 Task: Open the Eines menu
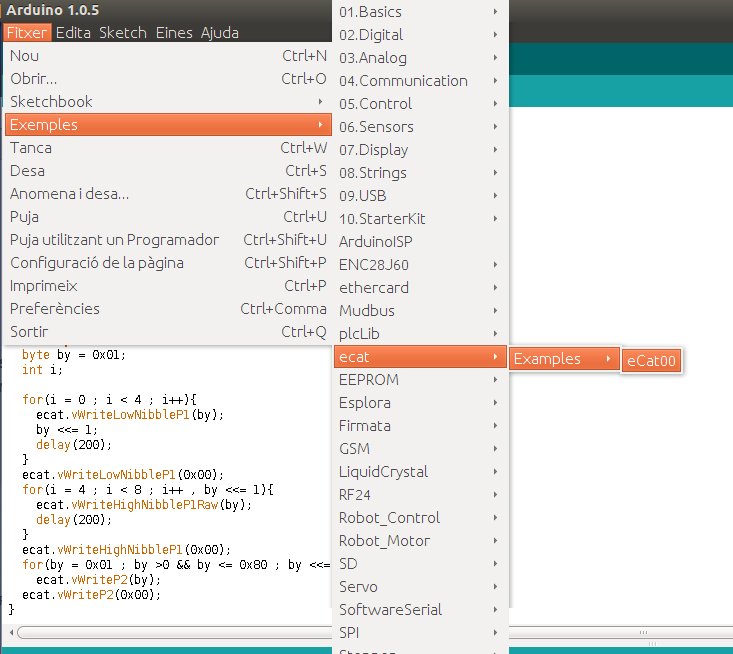coord(174,33)
